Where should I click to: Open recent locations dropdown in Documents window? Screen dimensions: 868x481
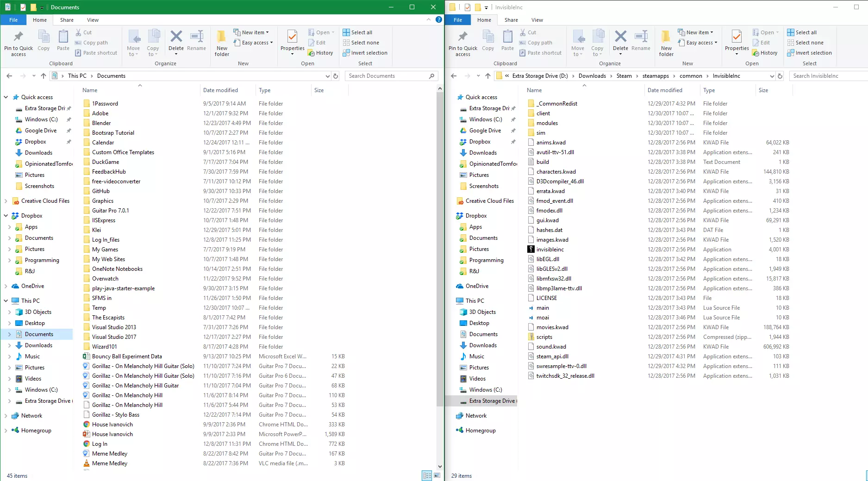tap(34, 76)
